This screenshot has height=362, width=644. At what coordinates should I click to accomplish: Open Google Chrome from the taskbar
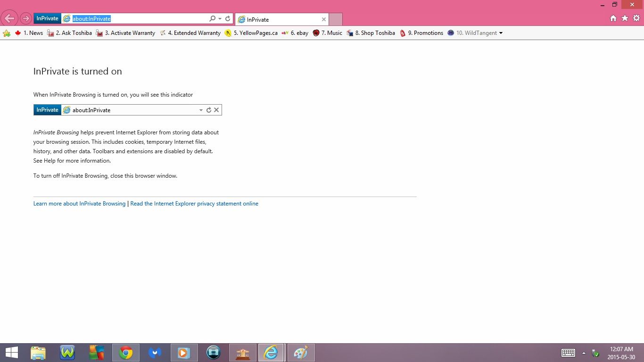pos(126,352)
